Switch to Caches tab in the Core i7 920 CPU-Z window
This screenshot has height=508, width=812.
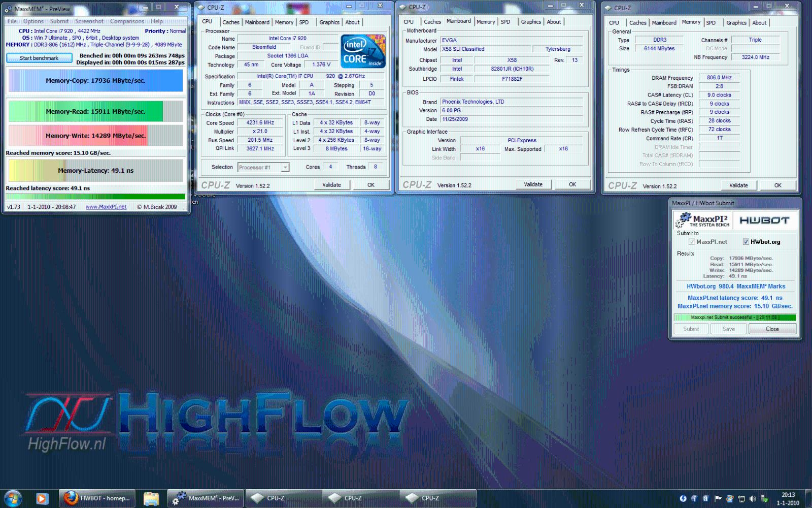point(230,22)
